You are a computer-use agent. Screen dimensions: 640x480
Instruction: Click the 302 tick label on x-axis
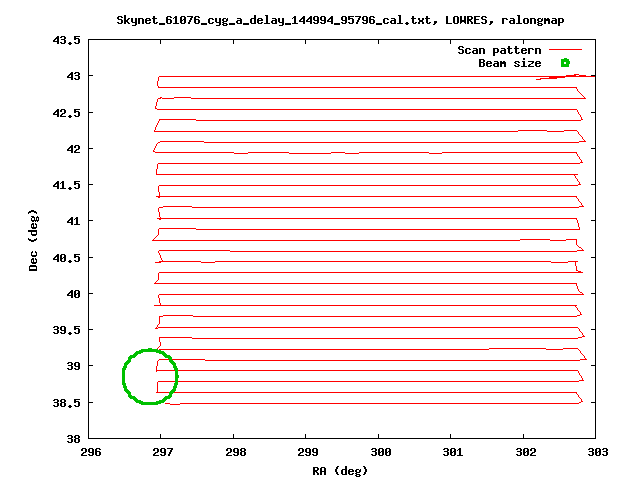[523, 452]
